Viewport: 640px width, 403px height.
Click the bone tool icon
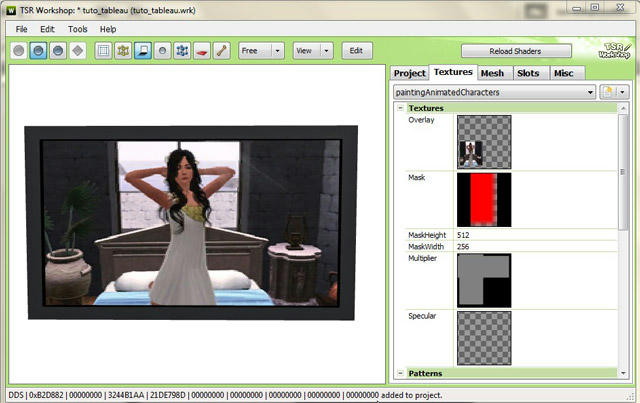(x=221, y=51)
